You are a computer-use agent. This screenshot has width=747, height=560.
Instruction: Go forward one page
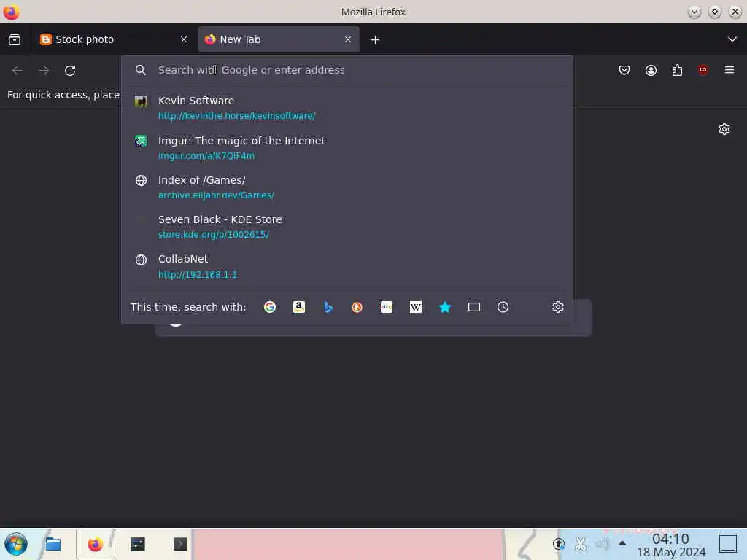(44, 71)
